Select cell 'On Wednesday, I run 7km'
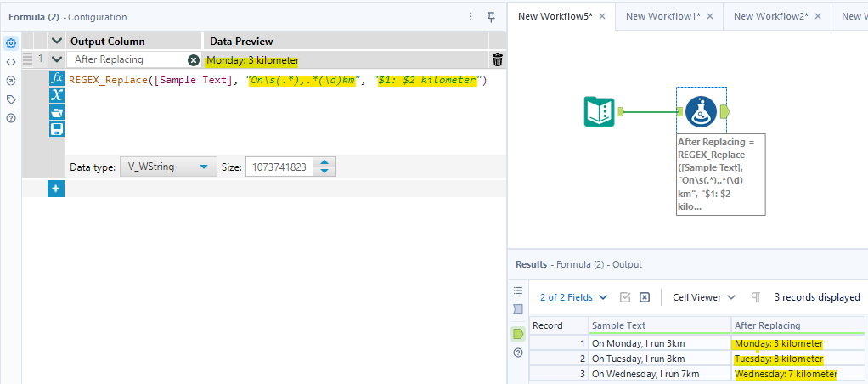This screenshot has width=868, height=384. pos(660,374)
